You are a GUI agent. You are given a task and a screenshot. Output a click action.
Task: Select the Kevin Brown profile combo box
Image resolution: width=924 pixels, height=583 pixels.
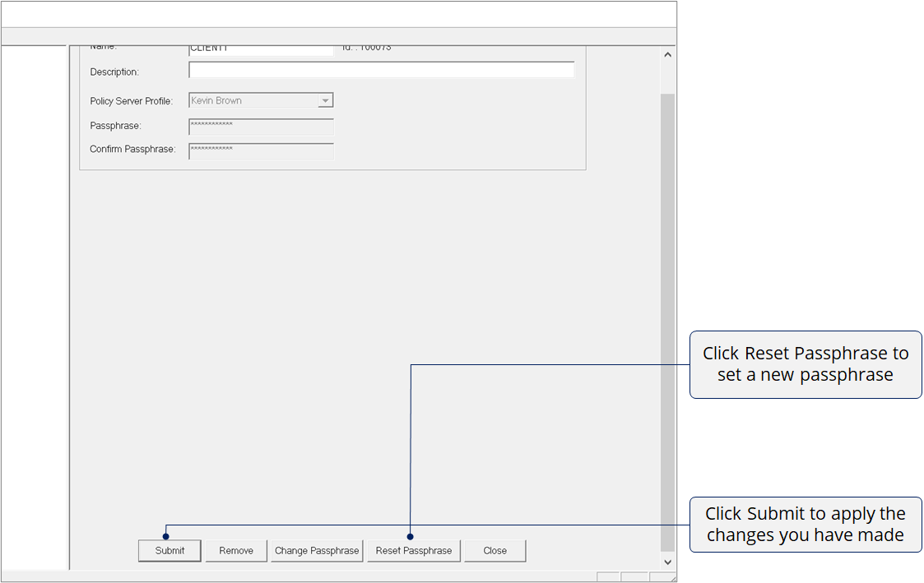pyautogui.click(x=253, y=101)
